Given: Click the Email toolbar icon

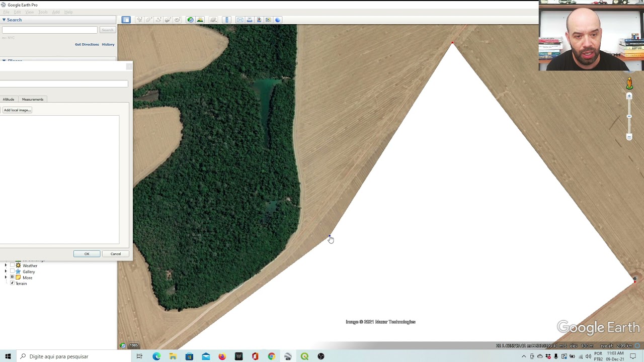Looking at the screenshot, I should click(x=240, y=20).
